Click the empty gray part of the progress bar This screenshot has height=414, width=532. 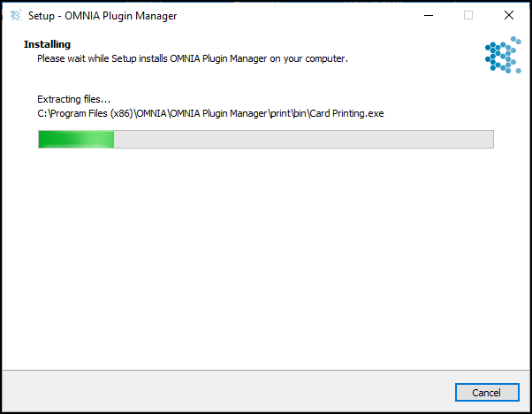tap(303, 139)
